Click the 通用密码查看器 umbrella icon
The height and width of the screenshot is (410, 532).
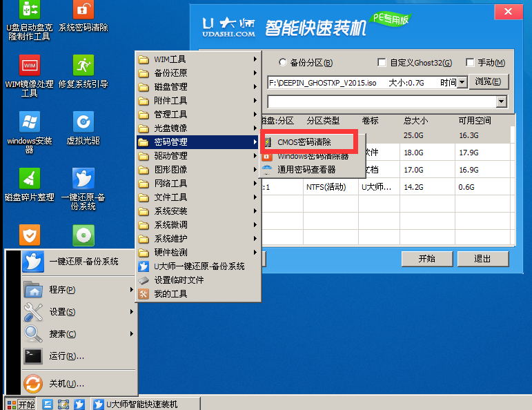coord(267,169)
